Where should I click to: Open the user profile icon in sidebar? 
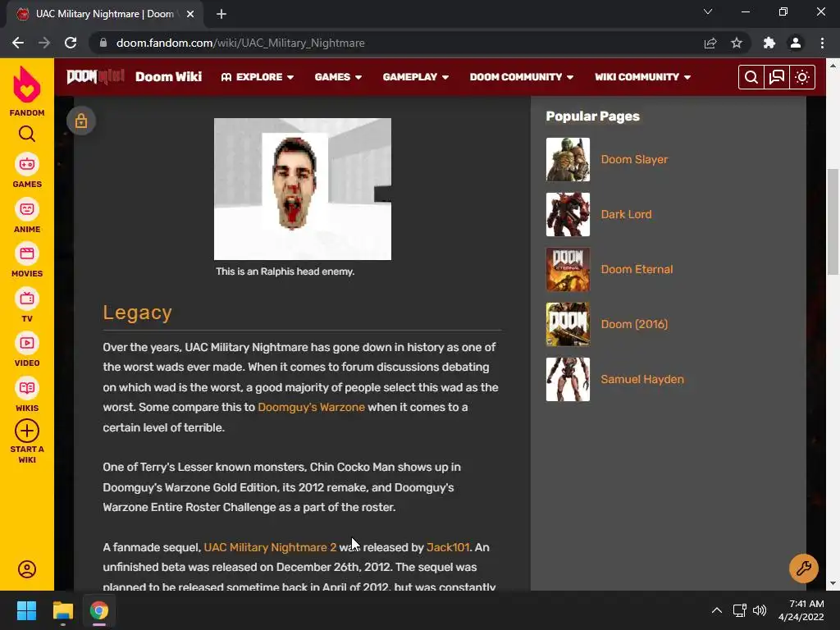coord(27,569)
